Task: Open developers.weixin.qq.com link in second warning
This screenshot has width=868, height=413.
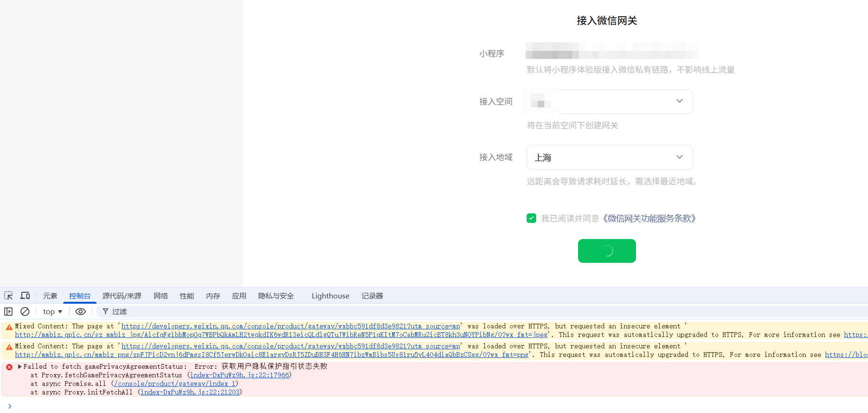Action: coord(291,346)
